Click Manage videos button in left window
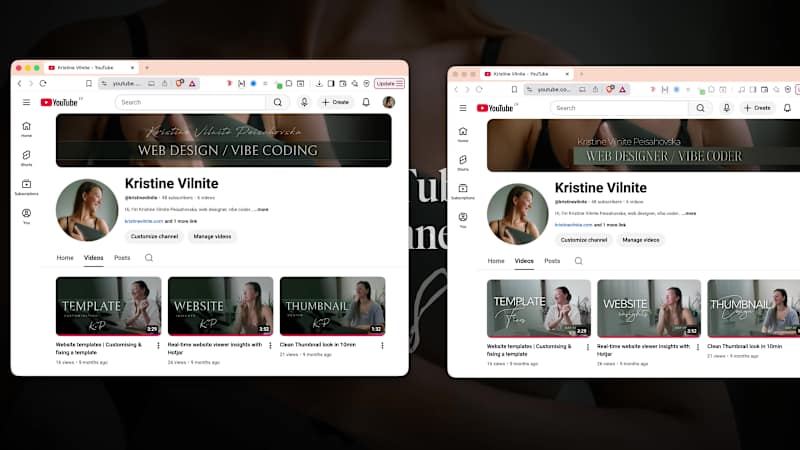Viewport: 800px width, 450px height. coord(212,237)
